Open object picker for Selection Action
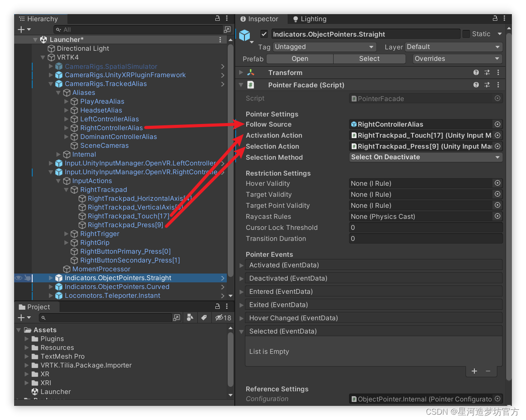526x420 pixels. click(497, 146)
